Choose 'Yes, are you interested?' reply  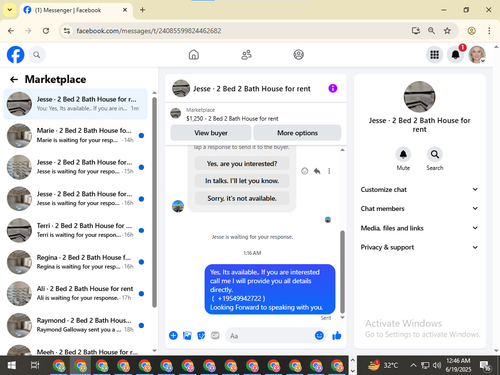point(242,163)
